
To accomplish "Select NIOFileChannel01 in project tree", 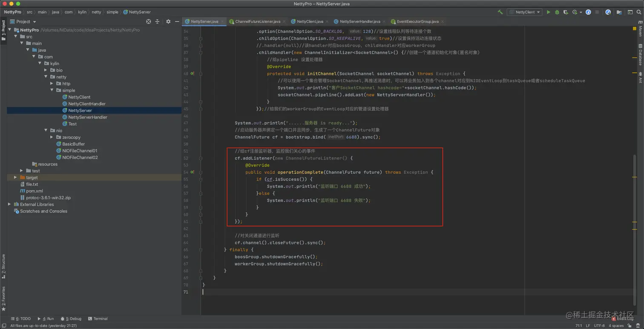I will [80, 151].
